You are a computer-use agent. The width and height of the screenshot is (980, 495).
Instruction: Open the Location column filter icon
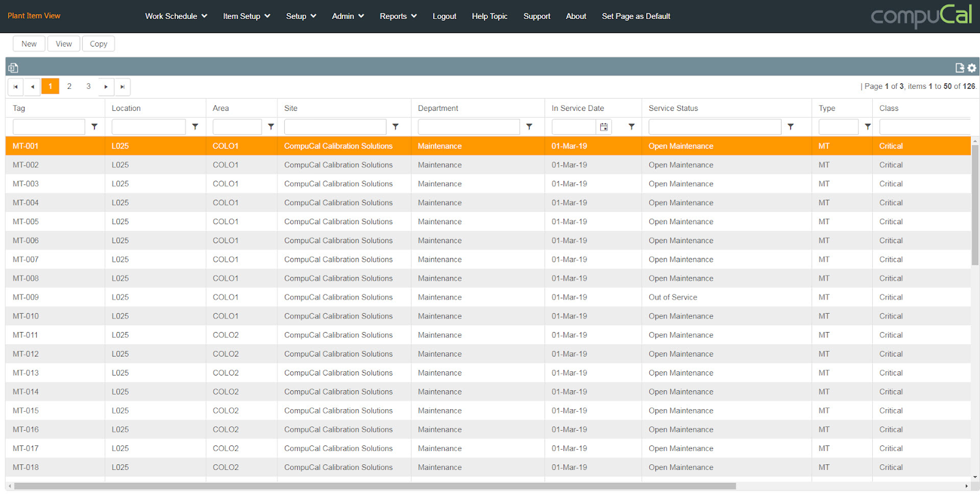click(x=195, y=127)
